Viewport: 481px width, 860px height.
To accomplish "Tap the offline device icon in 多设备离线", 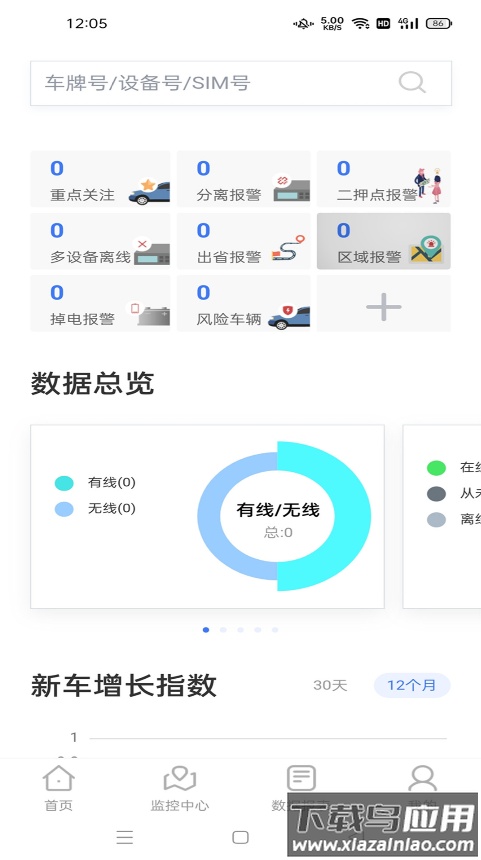I will click(151, 251).
